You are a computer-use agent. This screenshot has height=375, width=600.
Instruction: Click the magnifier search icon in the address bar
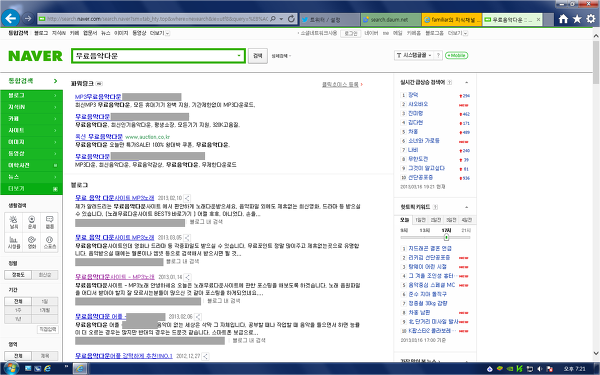[273, 18]
